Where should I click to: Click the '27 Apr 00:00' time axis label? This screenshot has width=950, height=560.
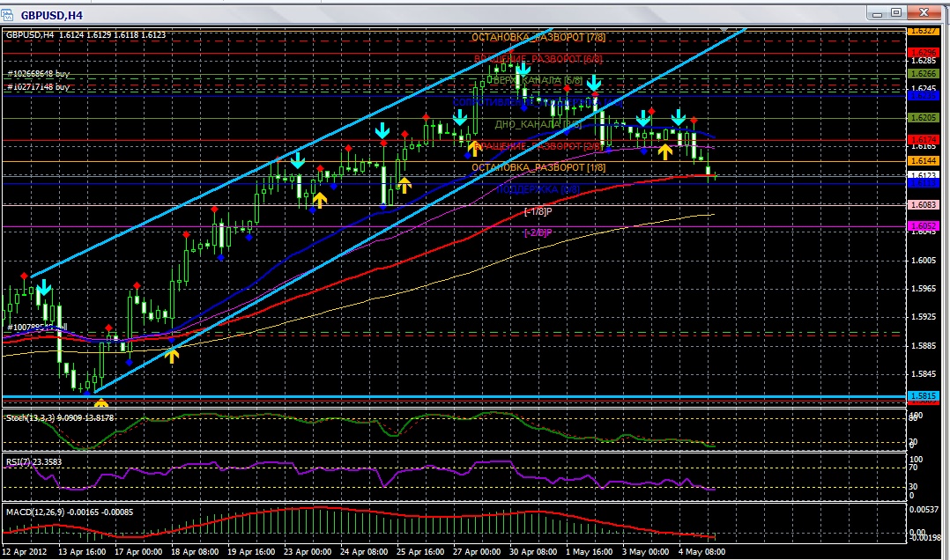pyautogui.click(x=477, y=552)
